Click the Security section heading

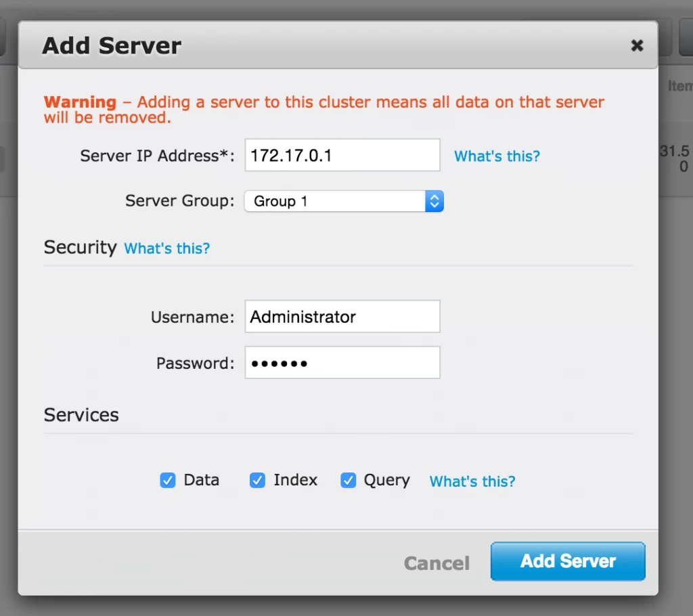tap(81, 247)
